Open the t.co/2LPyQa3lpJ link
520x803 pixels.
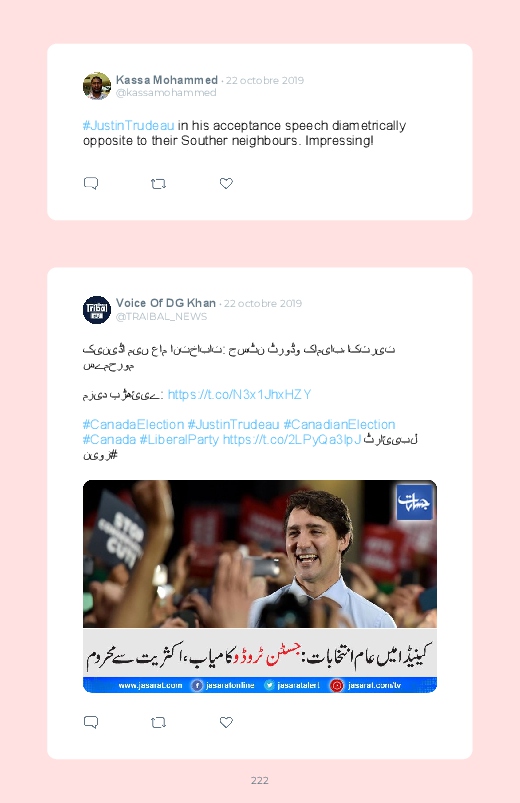[x=292, y=439]
